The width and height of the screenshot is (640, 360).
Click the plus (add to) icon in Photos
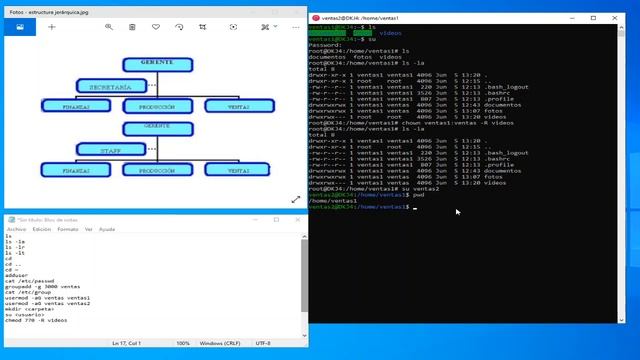point(52,27)
